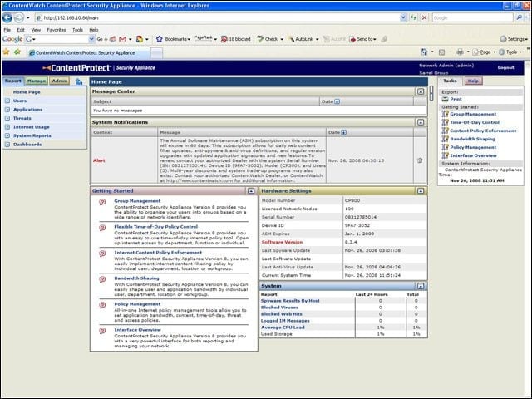532x399 pixels.
Task: Click the IE Print icon
Action: point(460,52)
